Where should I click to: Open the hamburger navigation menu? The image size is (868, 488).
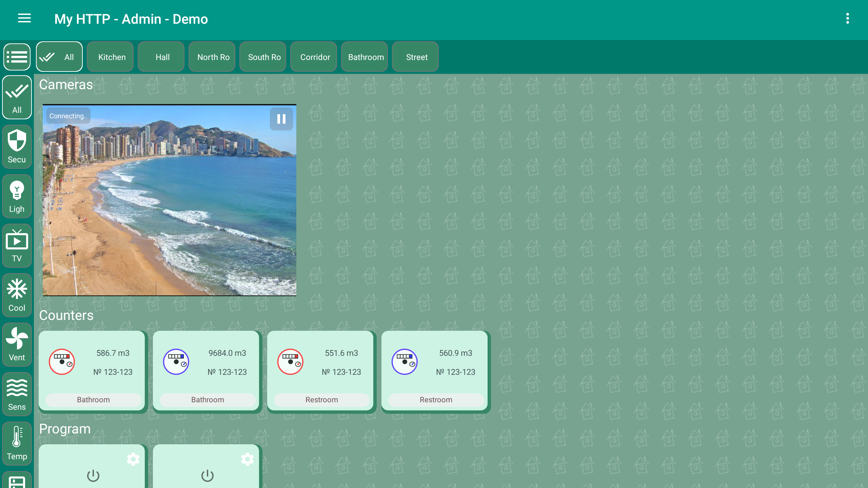(24, 18)
